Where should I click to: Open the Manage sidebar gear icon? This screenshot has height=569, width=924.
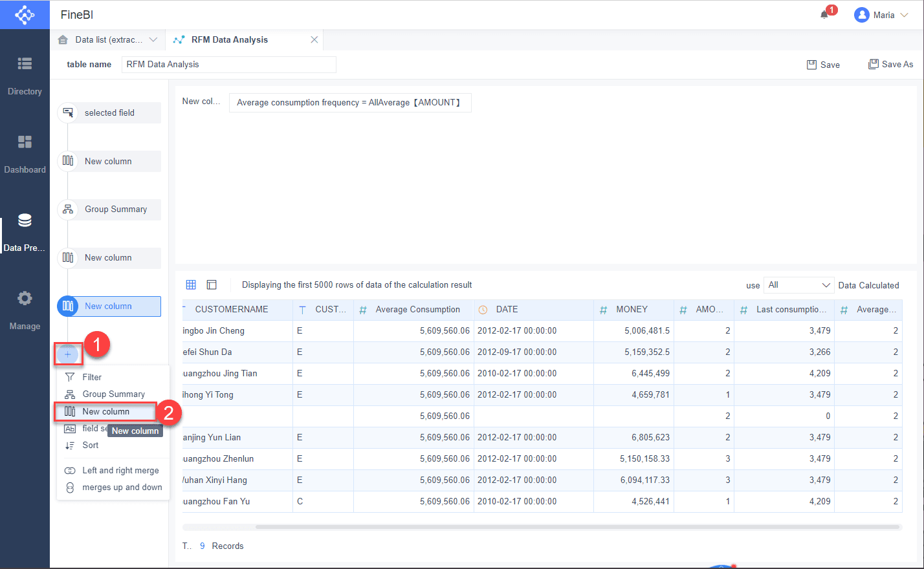click(25, 298)
